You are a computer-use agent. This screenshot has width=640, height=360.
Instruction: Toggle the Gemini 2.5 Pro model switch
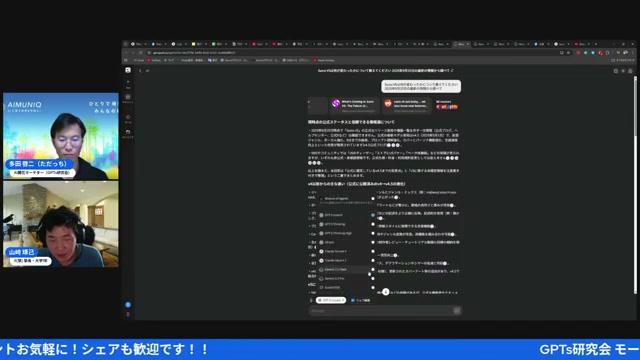(373, 278)
